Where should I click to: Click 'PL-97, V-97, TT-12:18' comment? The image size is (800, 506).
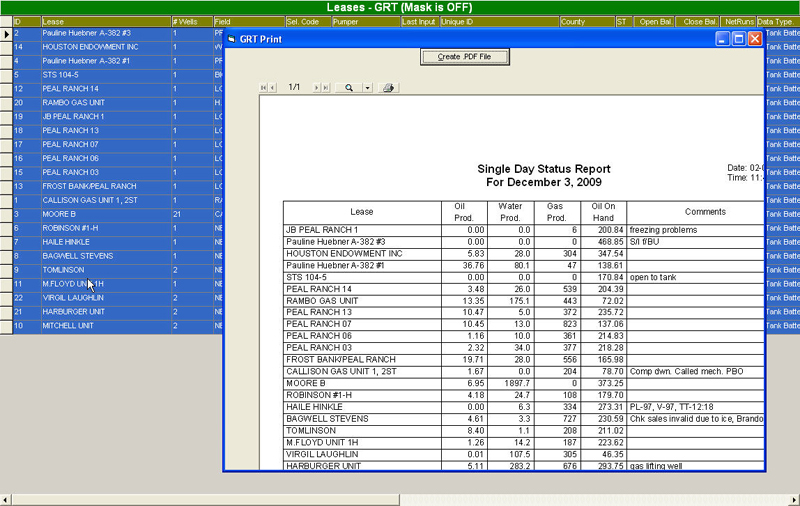[x=671, y=407]
